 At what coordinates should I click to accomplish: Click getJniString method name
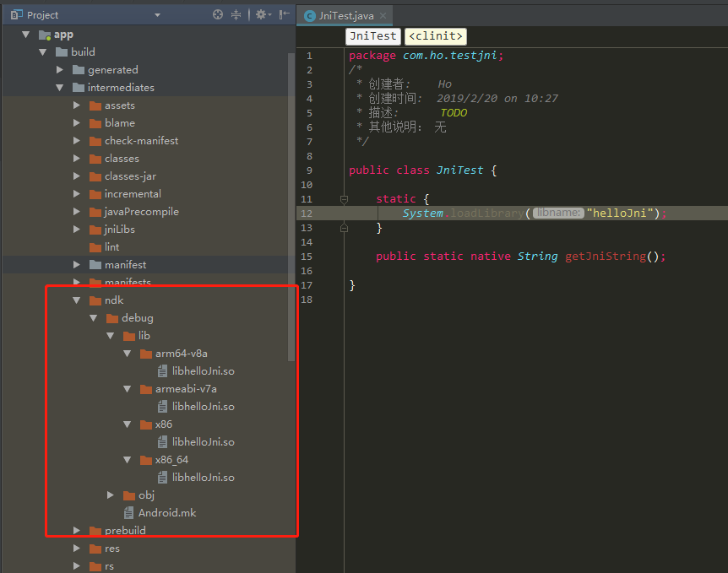tap(606, 256)
